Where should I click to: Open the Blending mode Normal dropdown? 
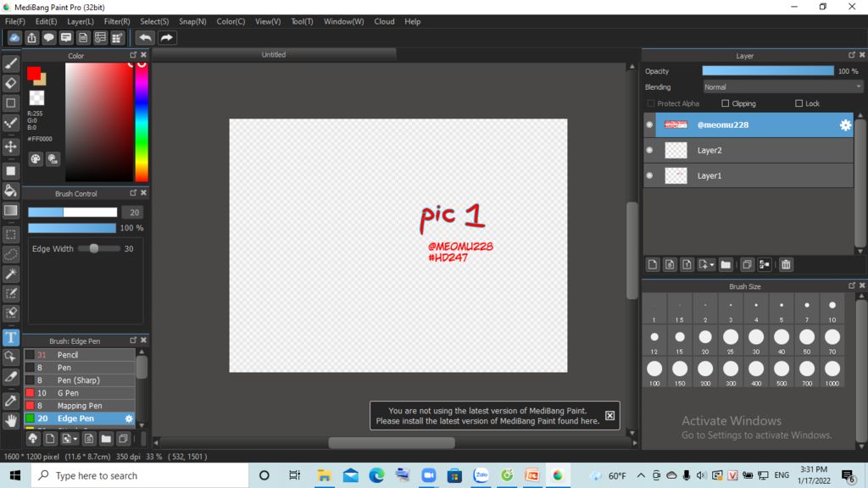(x=782, y=87)
